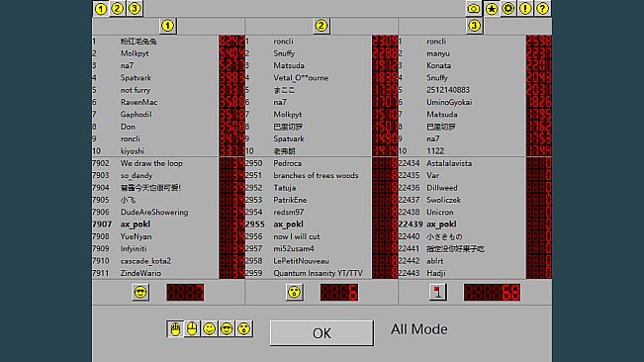Image resolution: width=644 pixels, height=362 pixels.
Task: Select the Vetal_O**ourne row
Action: (322, 78)
